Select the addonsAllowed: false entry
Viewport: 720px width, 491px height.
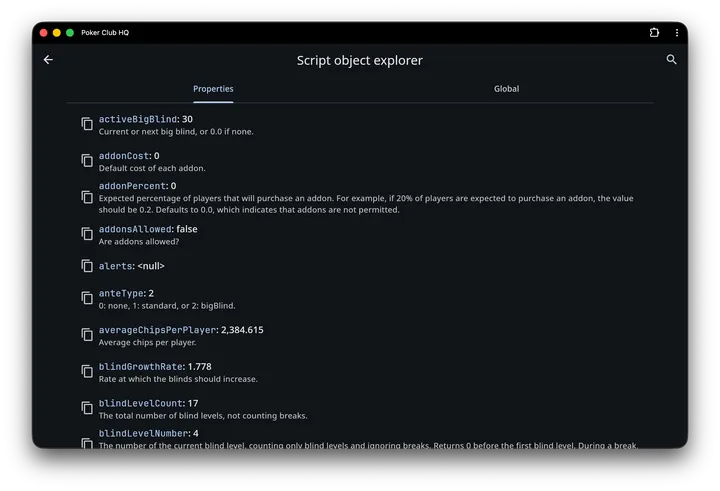coord(148,229)
